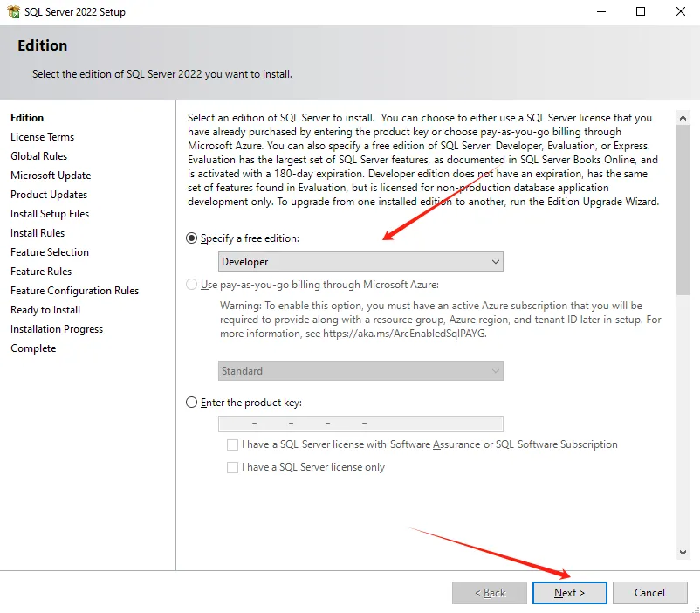Select the License Terms step
700x613 pixels.
[x=43, y=137]
